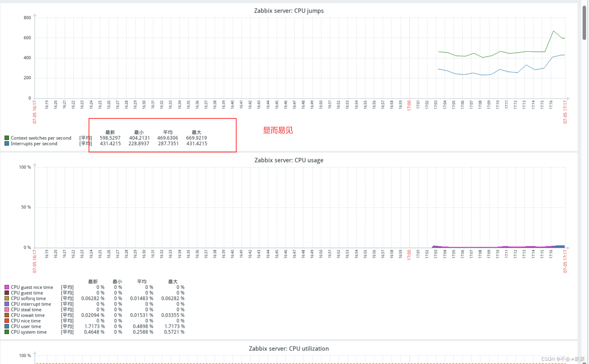Click the interrupts minimum value 228.8937
The height and width of the screenshot is (364, 589).
point(139,144)
